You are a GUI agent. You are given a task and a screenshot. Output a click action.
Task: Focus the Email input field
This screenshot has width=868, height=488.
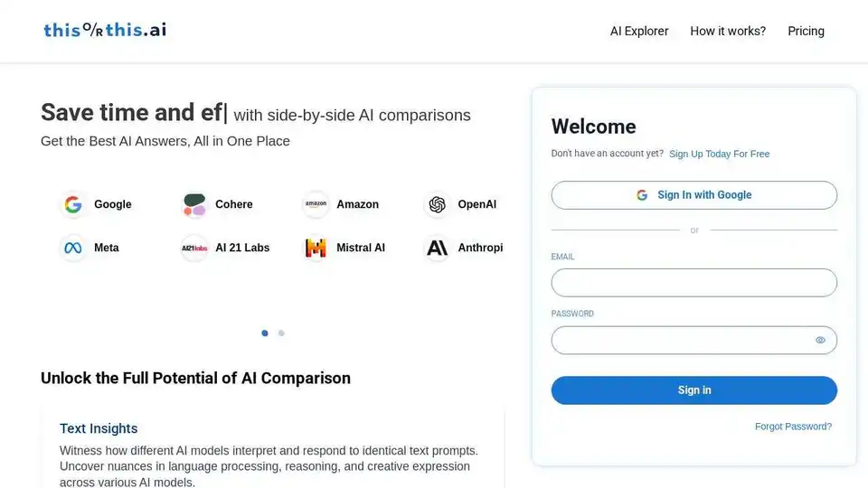(x=693, y=283)
